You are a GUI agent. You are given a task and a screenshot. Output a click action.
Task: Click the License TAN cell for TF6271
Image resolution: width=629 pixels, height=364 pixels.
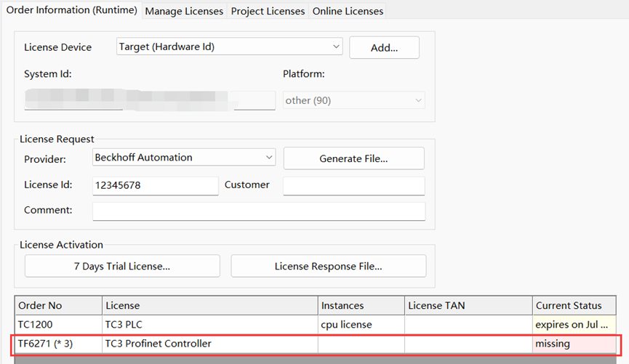coord(468,344)
